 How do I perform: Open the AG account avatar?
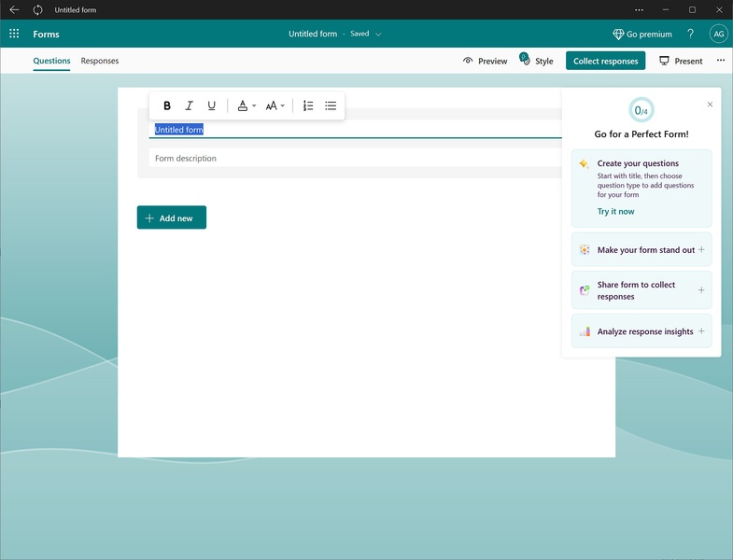click(x=718, y=35)
